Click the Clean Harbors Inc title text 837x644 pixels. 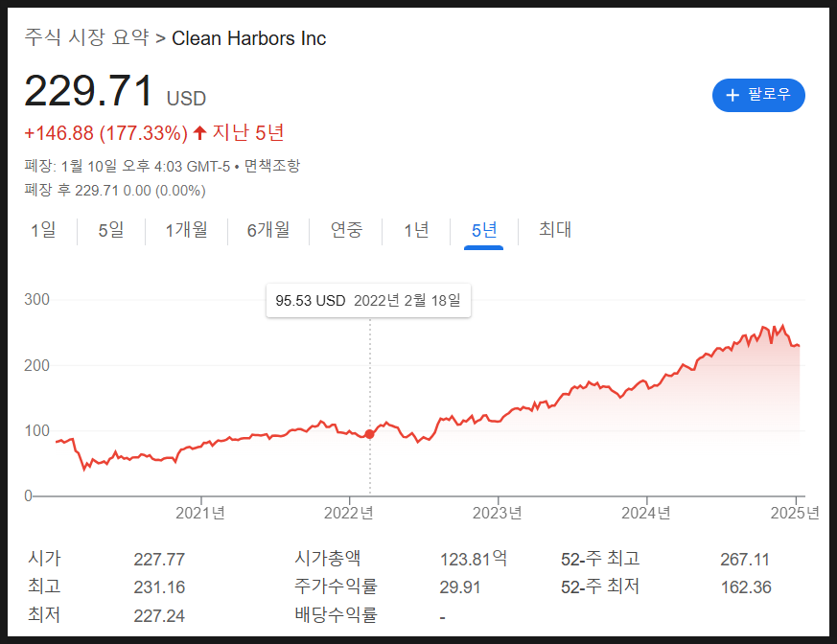pyautogui.click(x=248, y=38)
